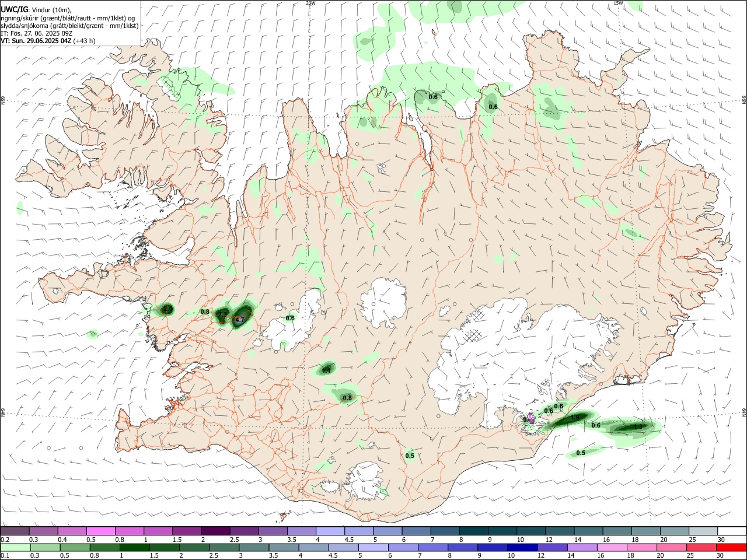
Task: Pick the upper snow legend swatch labeled 7
Action: [x=444, y=531]
